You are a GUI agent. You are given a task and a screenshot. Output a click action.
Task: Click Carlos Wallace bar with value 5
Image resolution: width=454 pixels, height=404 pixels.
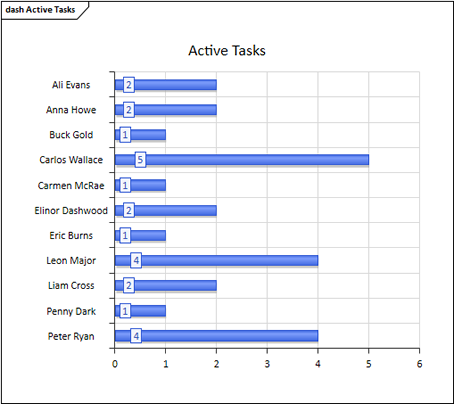(x=242, y=160)
